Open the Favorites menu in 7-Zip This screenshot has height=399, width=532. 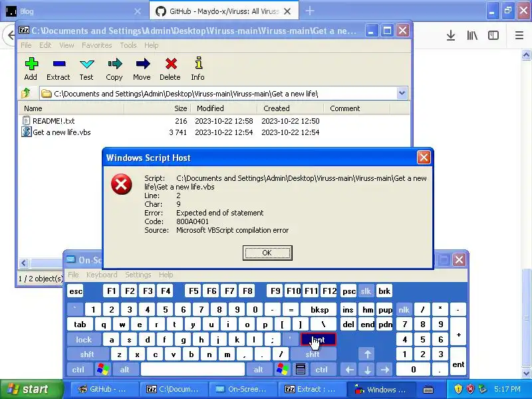coord(96,45)
